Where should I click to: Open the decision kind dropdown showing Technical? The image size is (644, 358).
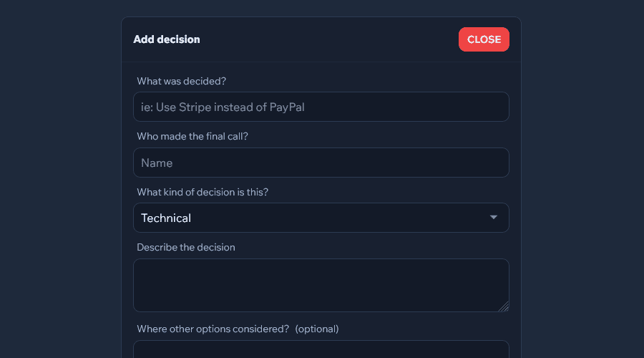point(321,218)
